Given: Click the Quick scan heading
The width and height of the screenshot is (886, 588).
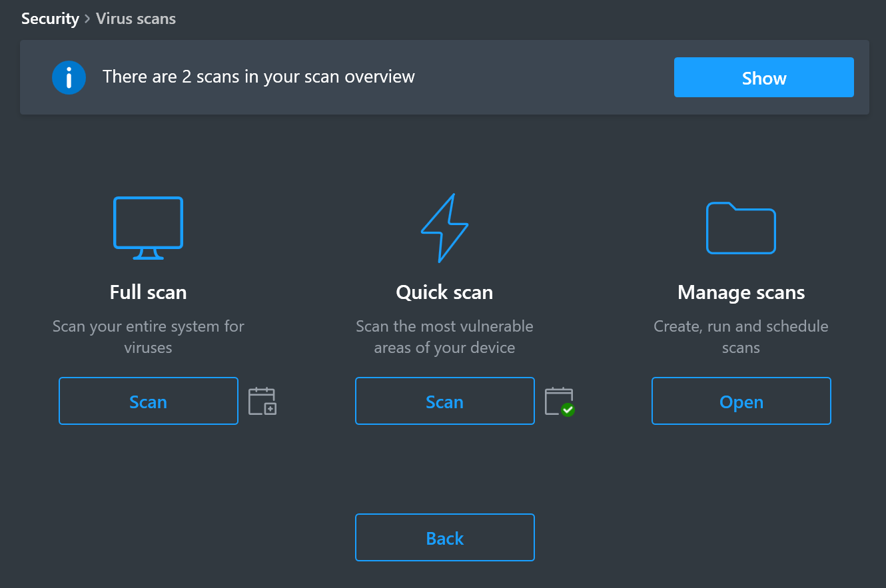Looking at the screenshot, I should pos(444,292).
